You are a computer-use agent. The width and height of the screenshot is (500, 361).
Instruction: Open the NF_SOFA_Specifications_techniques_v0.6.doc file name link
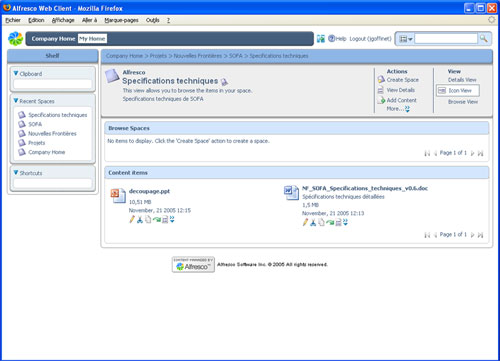coord(365,188)
